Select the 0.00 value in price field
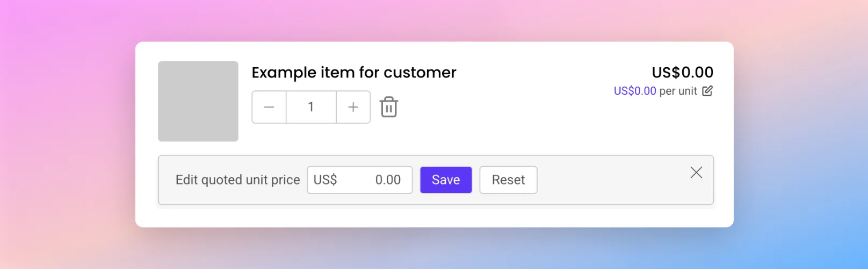Screen dimensions: 868x269 (388, 180)
